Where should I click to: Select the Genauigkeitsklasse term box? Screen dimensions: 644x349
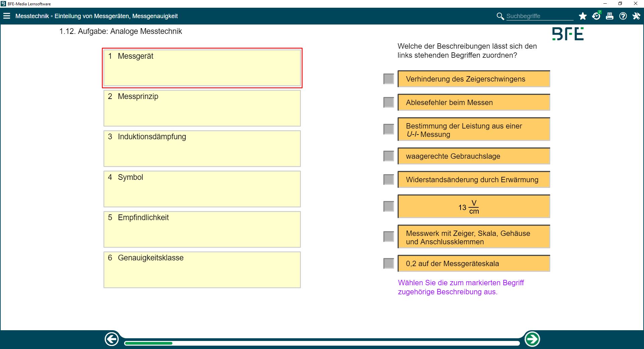point(202,269)
